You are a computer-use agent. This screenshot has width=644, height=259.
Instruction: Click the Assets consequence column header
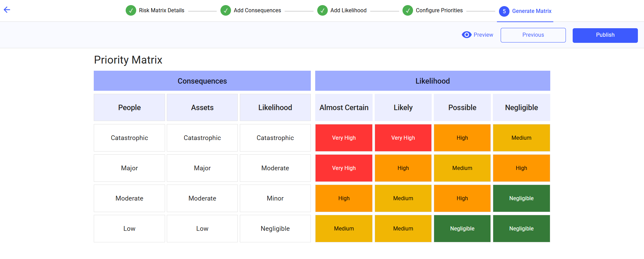(202, 107)
